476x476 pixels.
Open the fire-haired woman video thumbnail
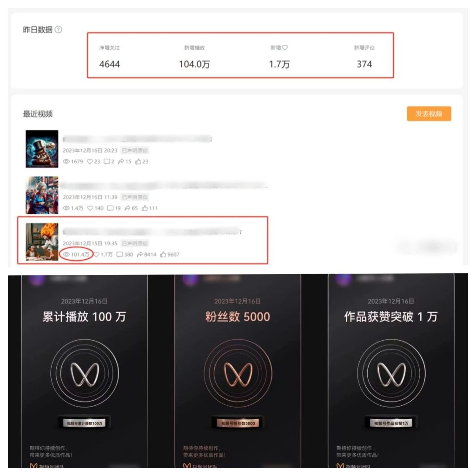[x=42, y=242]
